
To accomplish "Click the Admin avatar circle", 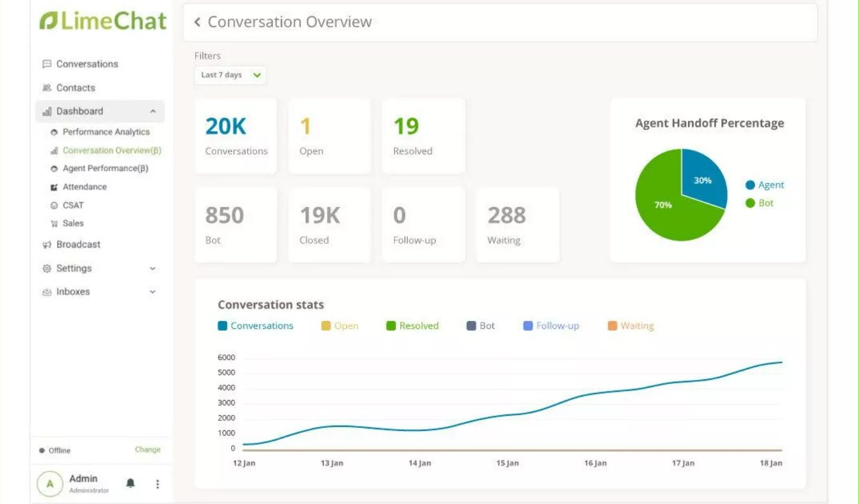I will tap(50, 484).
